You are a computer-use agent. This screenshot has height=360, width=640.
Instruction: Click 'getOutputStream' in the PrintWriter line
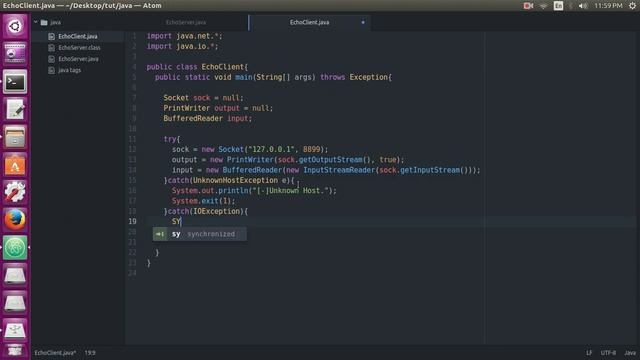click(x=330, y=160)
